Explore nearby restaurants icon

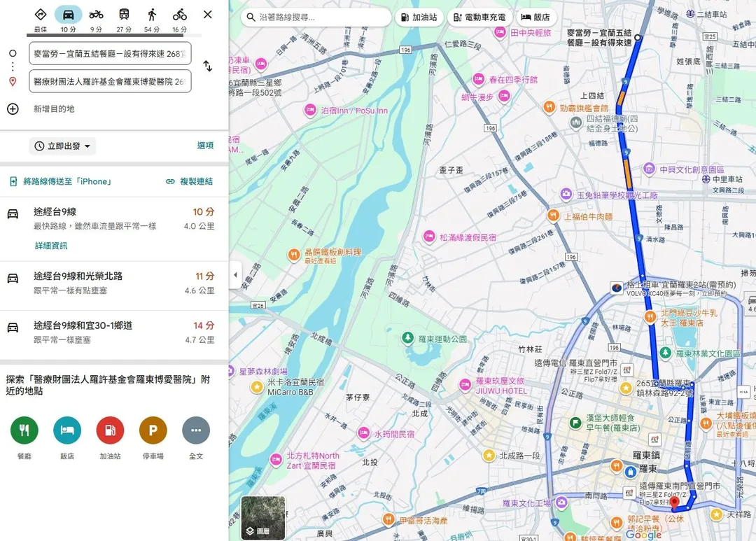tap(24, 430)
